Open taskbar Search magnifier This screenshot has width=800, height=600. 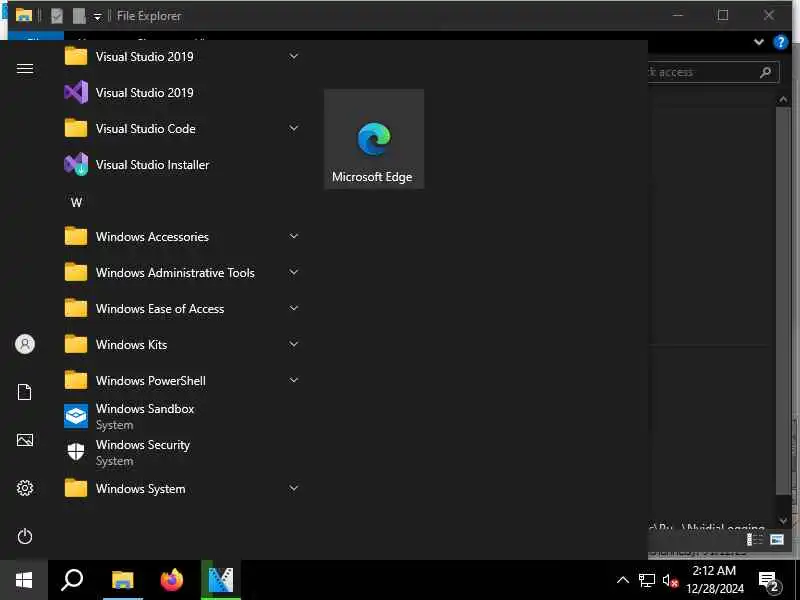coord(72,580)
